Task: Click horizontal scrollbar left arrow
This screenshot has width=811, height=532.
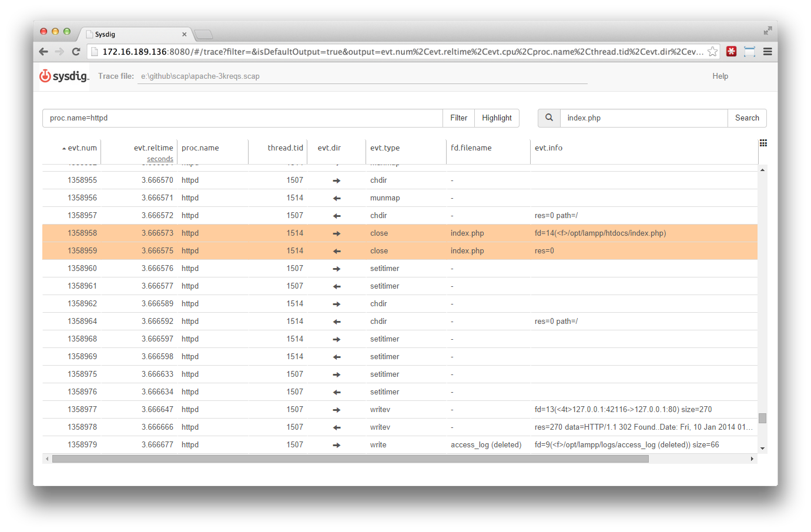Action: [47, 459]
